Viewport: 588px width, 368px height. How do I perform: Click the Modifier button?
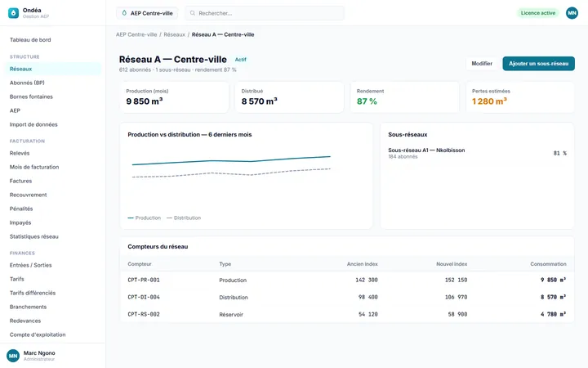click(482, 64)
